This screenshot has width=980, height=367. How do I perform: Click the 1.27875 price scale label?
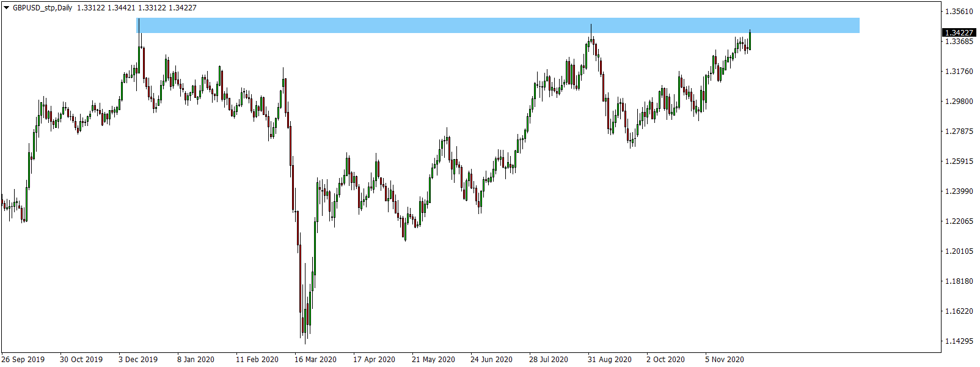[959, 132]
